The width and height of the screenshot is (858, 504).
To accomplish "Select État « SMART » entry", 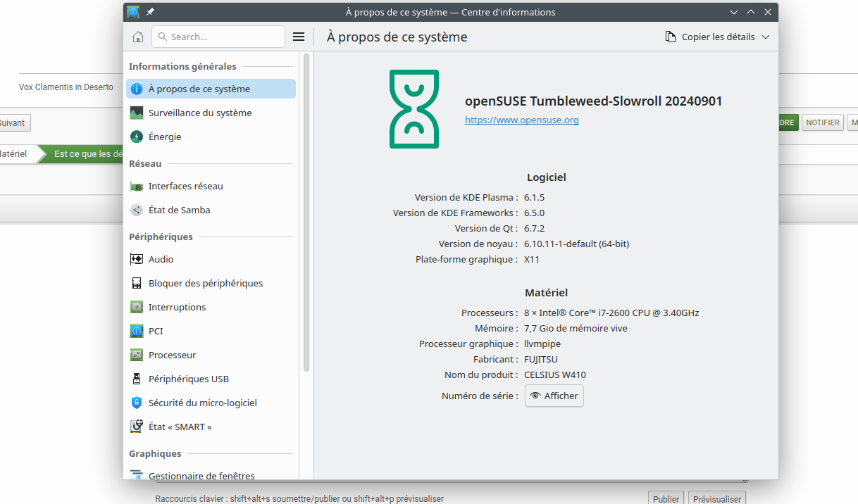I will [211, 427].
